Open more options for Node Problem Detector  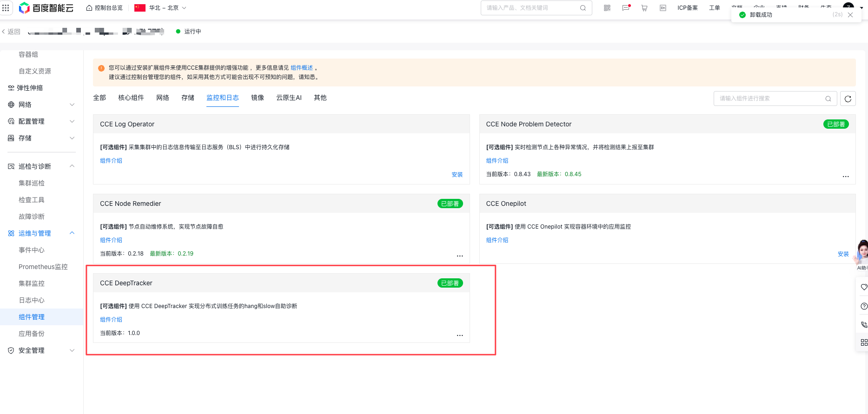pos(845,176)
